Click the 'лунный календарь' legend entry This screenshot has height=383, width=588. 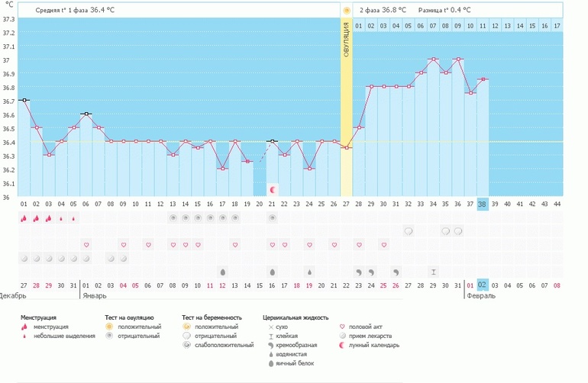click(373, 345)
